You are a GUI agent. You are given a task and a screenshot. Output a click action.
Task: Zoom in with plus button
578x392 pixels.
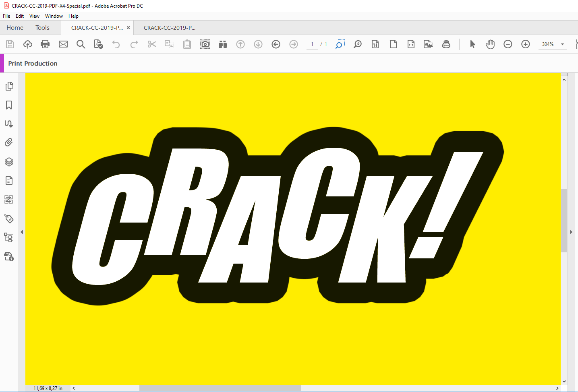coord(526,44)
